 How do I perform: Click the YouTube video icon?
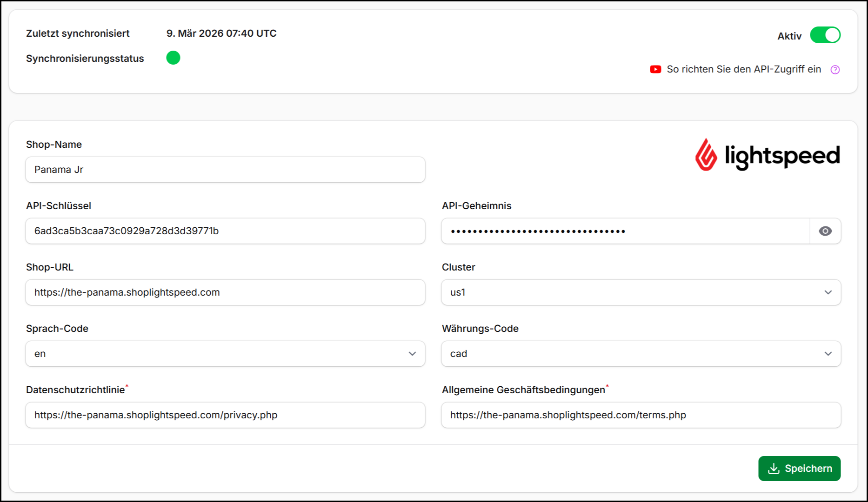pyautogui.click(x=655, y=69)
